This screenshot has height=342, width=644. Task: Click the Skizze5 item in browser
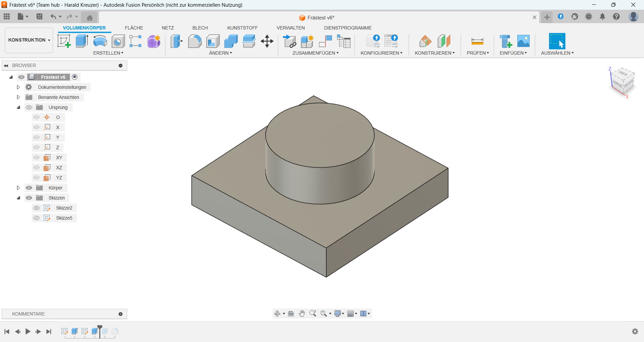pos(64,218)
